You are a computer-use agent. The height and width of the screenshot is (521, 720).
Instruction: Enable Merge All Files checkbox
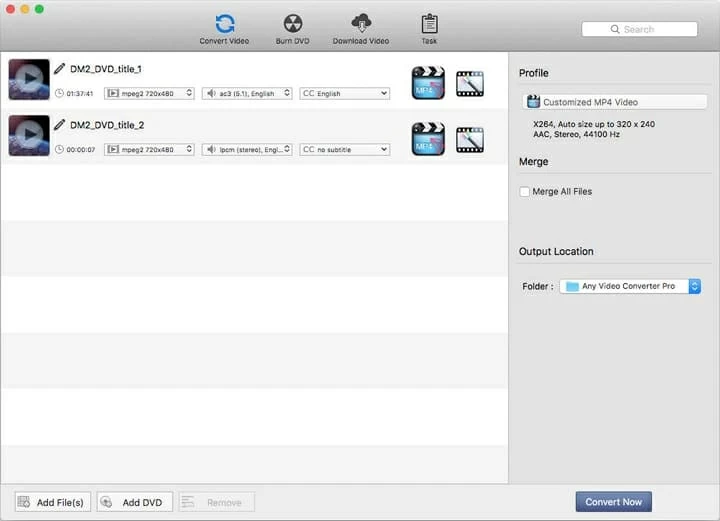(x=525, y=192)
